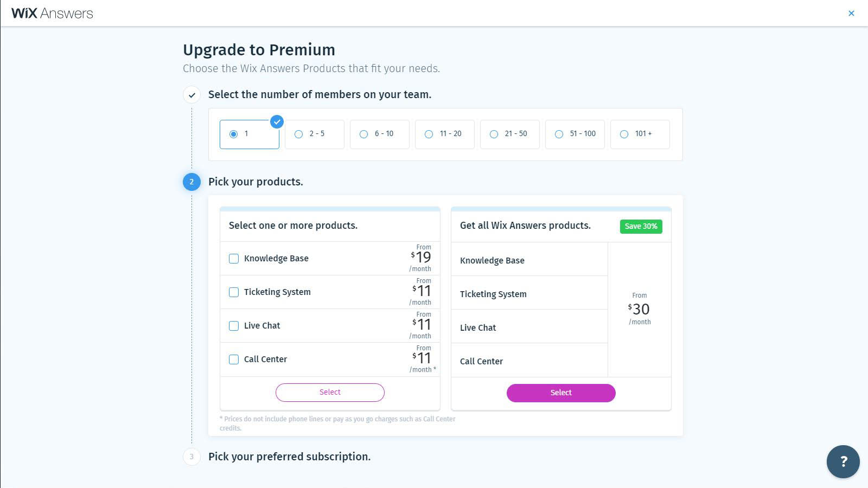Image resolution: width=868 pixels, height=488 pixels.
Task: Pick the 11 - 20 members option
Action: click(444, 134)
